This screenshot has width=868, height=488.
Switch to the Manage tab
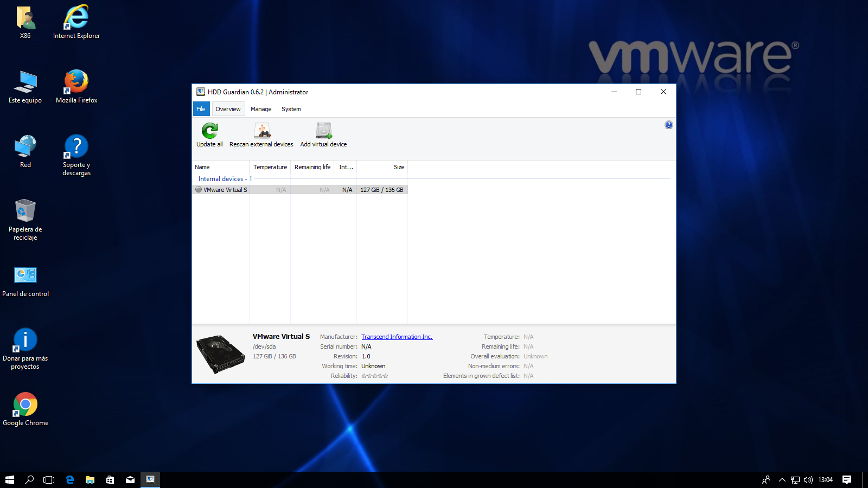click(261, 109)
